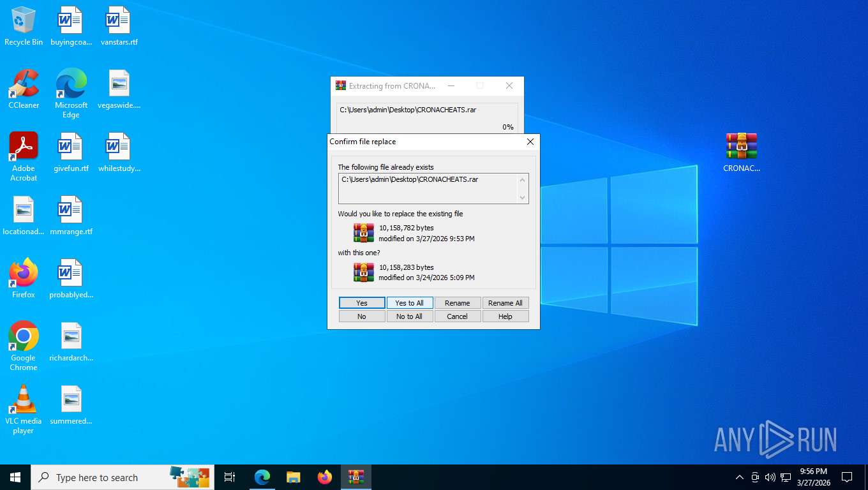Click the new file's archive icon (10,158,283 bytes)

(364, 272)
